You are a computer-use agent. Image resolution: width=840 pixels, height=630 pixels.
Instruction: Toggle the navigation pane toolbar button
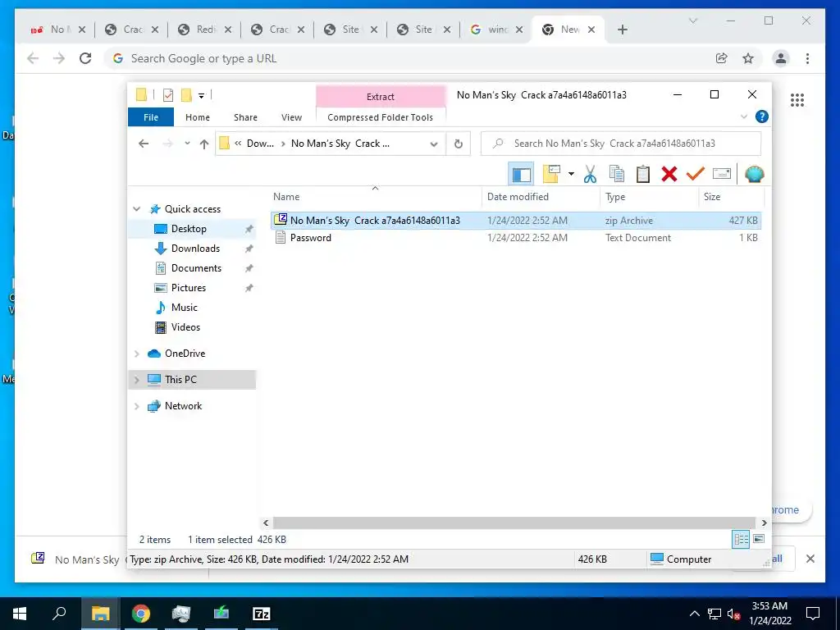point(521,174)
